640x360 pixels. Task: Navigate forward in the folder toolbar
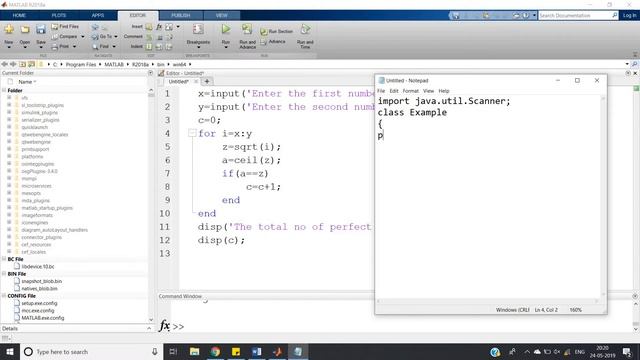coord(13,64)
